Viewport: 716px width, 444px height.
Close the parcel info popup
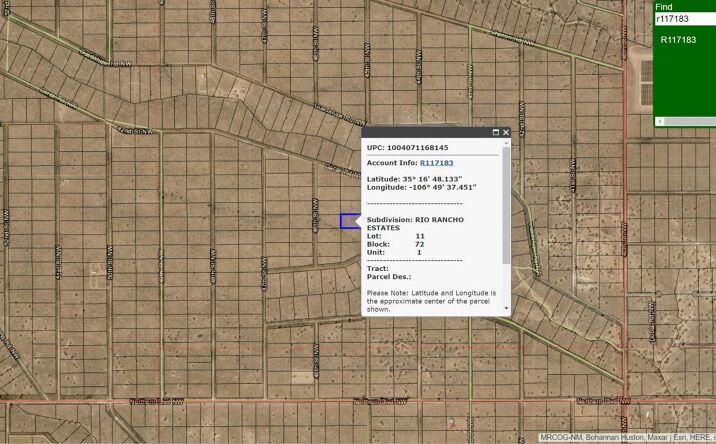point(506,132)
